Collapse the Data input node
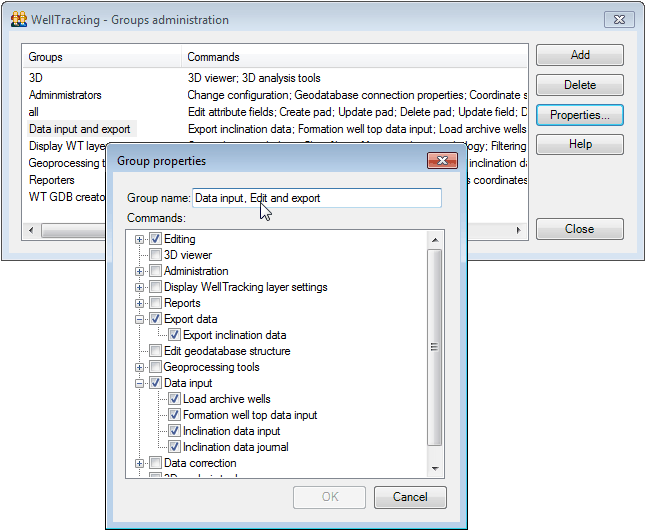 (139, 383)
